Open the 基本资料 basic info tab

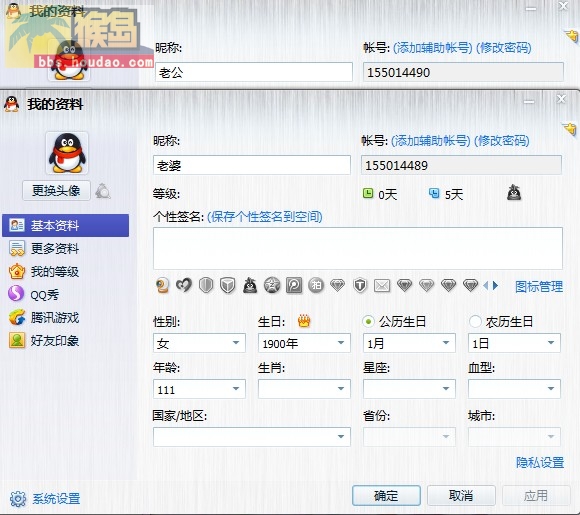point(65,225)
